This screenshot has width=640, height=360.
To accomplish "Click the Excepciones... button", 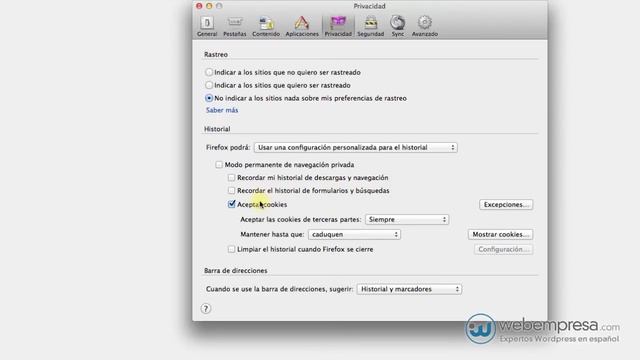I will click(506, 204).
